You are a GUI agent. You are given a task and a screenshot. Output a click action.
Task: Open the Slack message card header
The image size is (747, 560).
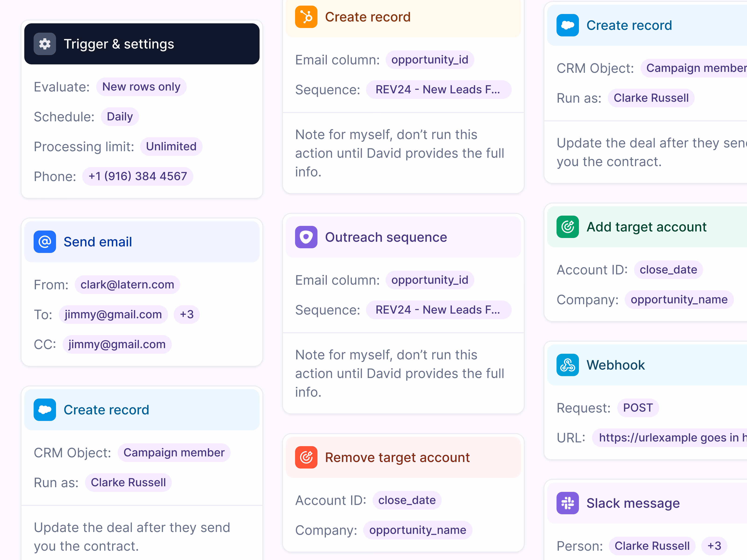click(x=647, y=503)
